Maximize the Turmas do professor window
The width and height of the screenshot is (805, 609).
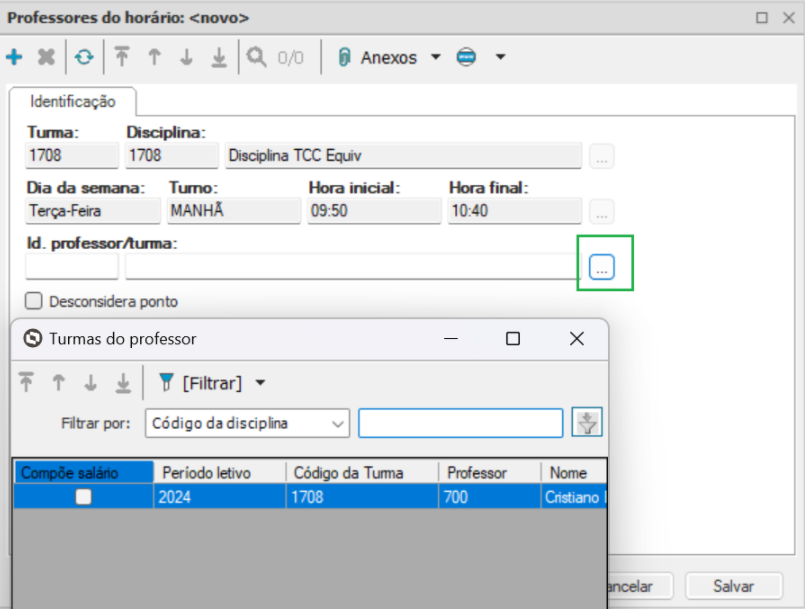pos(513,339)
